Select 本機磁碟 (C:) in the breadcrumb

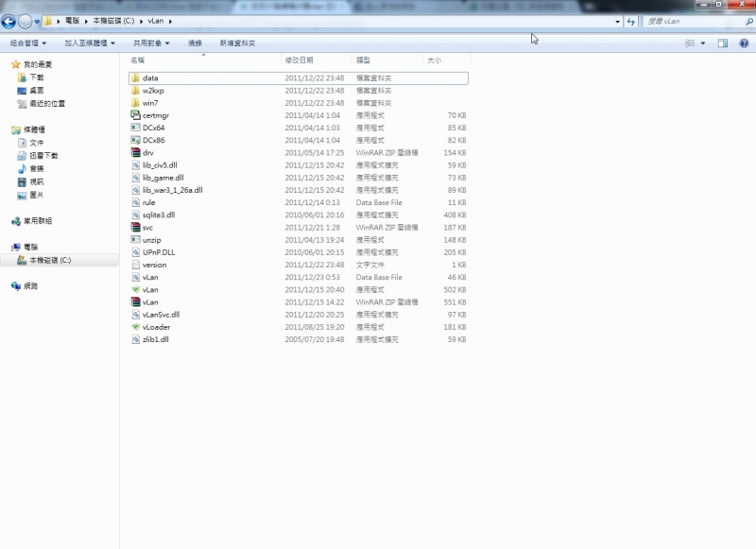(113, 21)
